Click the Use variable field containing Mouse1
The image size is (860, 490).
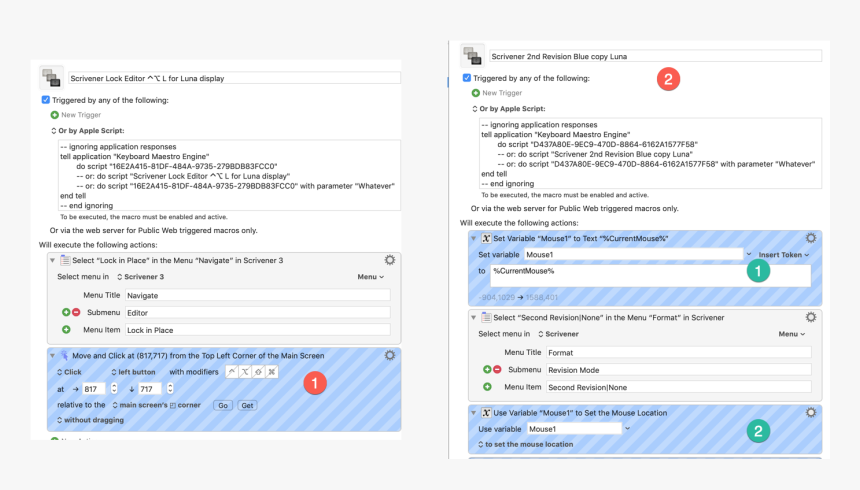pos(574,429)
